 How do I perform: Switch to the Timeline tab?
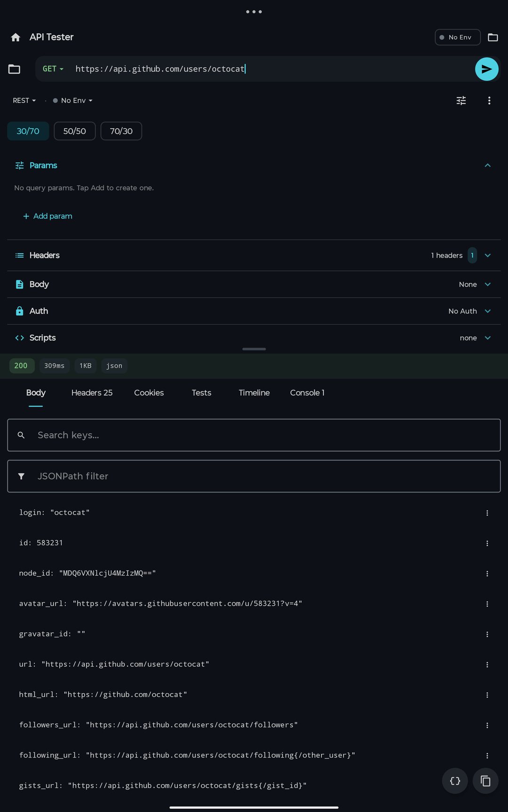click(x=254, y=393)
